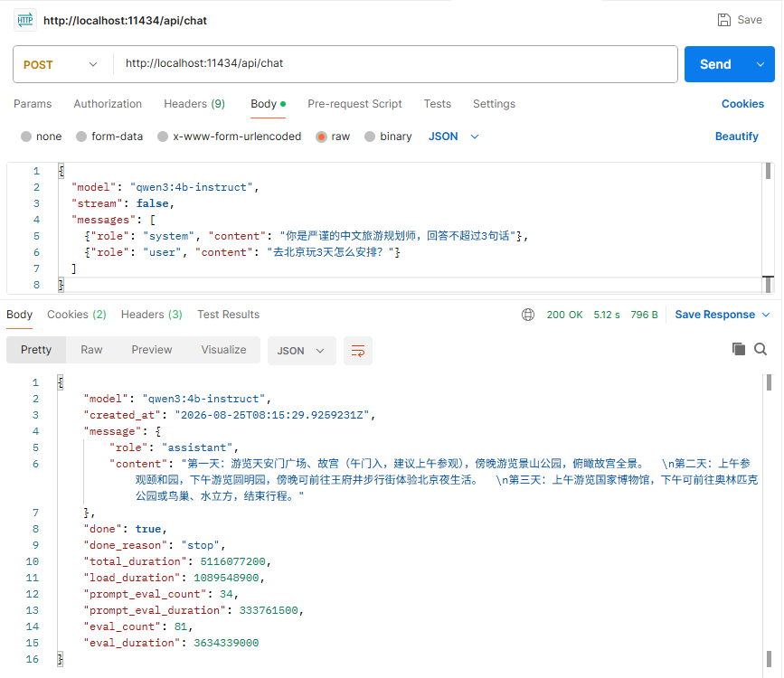Select the binary body radio option
This screenshot has width=784, height=678.
(x=370, y=137)
